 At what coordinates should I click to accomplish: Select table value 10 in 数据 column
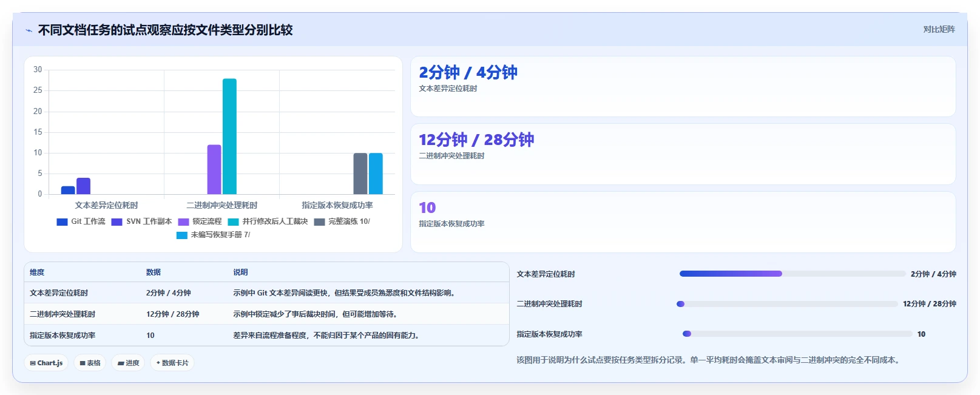(150, 336)
